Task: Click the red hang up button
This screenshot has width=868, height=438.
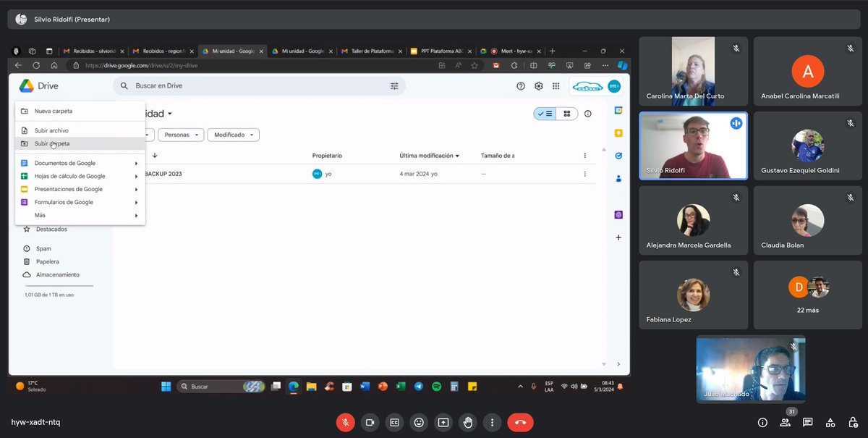Action: (520, 422)
